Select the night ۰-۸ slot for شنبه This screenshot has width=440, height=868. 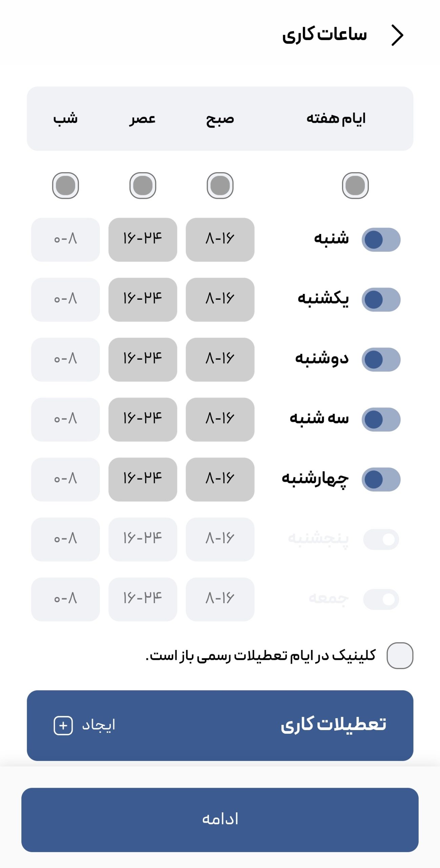pos(65,240)
